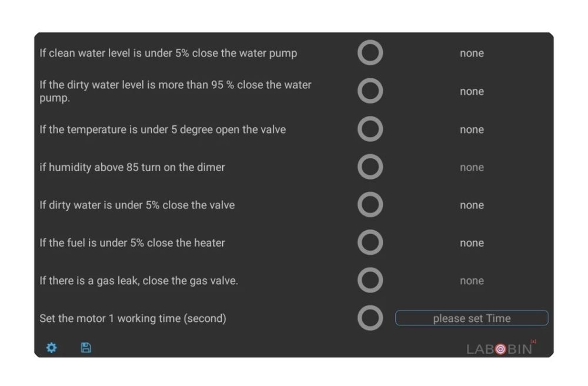Toggle fuel under 5% heater rule
588x386 pixels.
370,242
